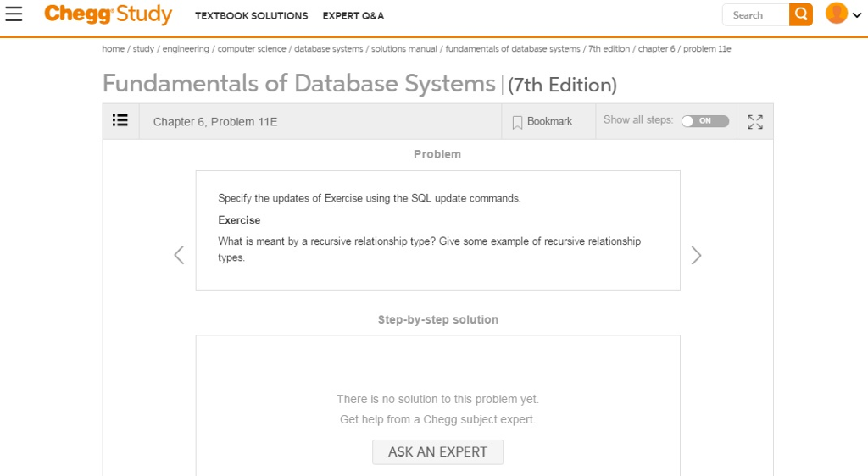Click the bold Exercise label
The height and width of the screenshot is (476, 868).
[239, 220]
